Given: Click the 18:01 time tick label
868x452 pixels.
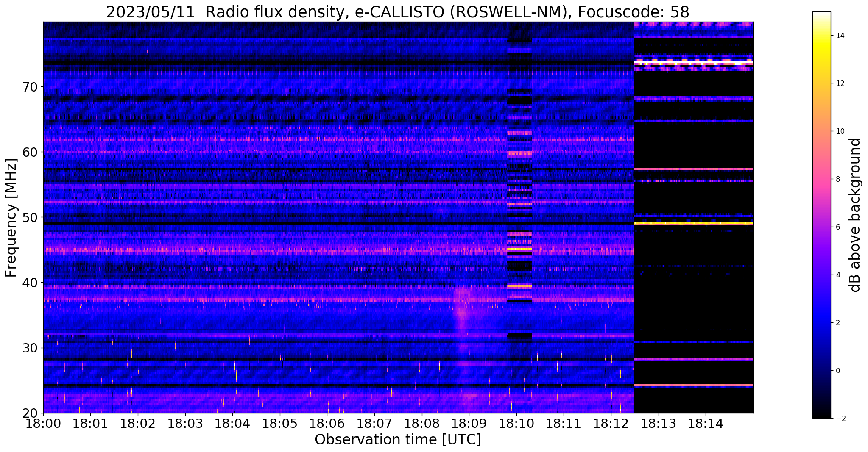Looking at the screenshot, I should coord(91,423).
